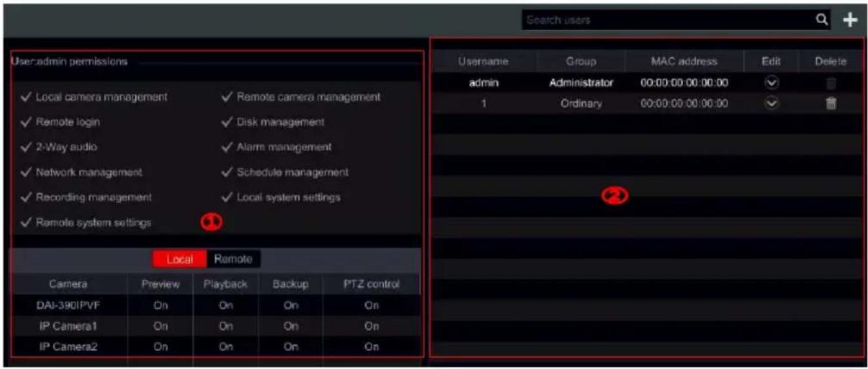The width and height of the screenshot is (868, 369).
Task: Delete user 1 with trash icon
Action: (x=831, y=103)
